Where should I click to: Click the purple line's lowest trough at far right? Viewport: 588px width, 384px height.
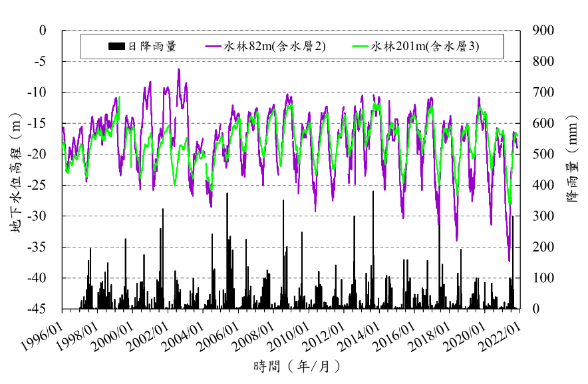click(510, 261)
